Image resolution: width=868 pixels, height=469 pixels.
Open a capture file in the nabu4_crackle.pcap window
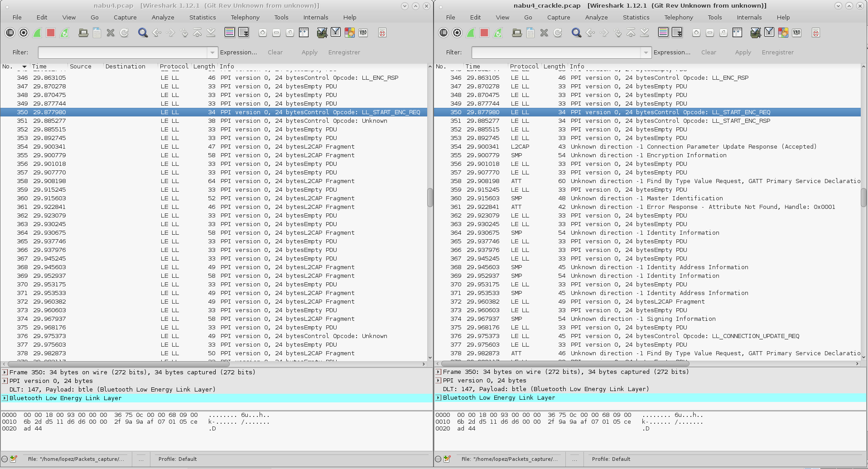click(517, 33)
